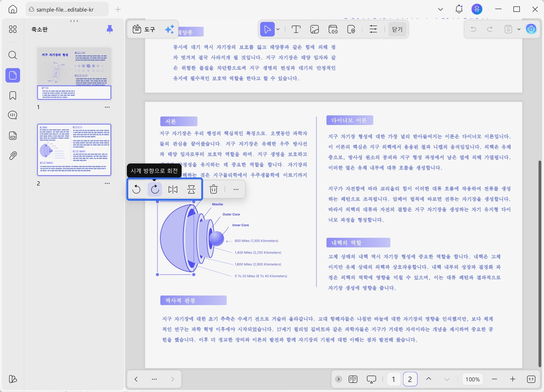Viewport: 544px width, 392px height.
Task: Open the user profile avatar
Action: (x=477, y=9)
